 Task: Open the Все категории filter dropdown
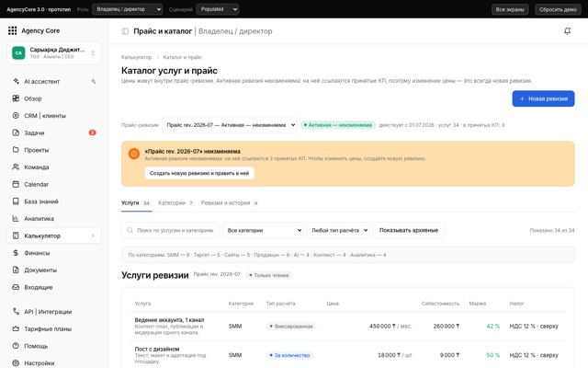coord(263,230)
